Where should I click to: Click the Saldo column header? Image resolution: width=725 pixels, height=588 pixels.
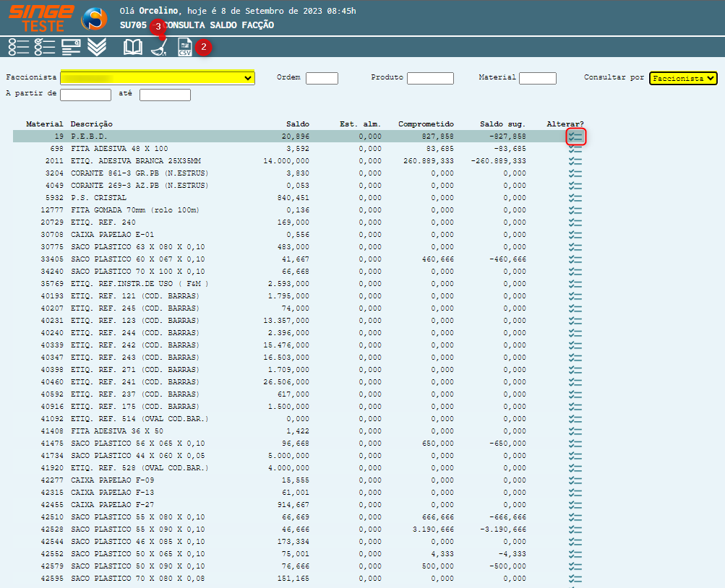[298, 124]
